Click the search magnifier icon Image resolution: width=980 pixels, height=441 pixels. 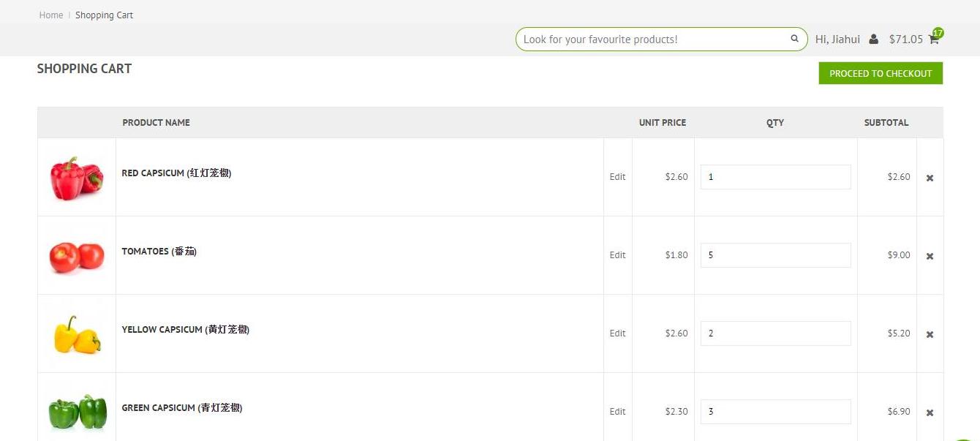[x=794, y=39]
